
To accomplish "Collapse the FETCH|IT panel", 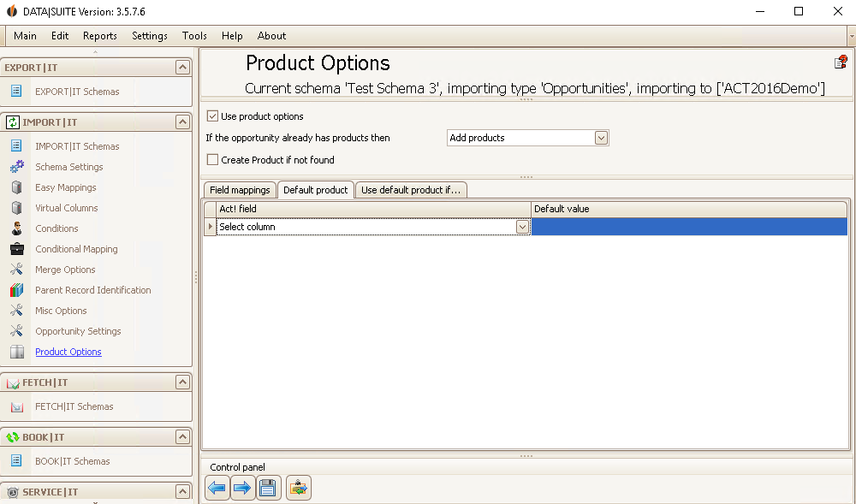I will [x=182, y=382].
